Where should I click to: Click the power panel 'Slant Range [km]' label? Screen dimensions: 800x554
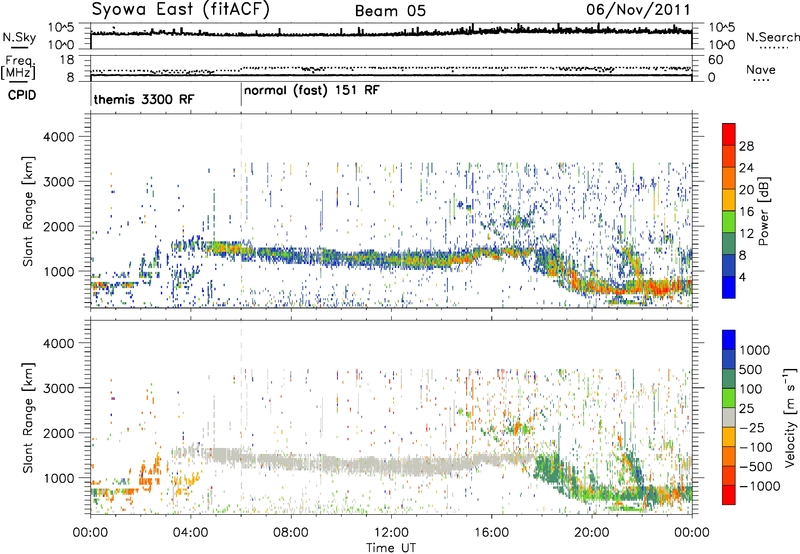point(28,211)
